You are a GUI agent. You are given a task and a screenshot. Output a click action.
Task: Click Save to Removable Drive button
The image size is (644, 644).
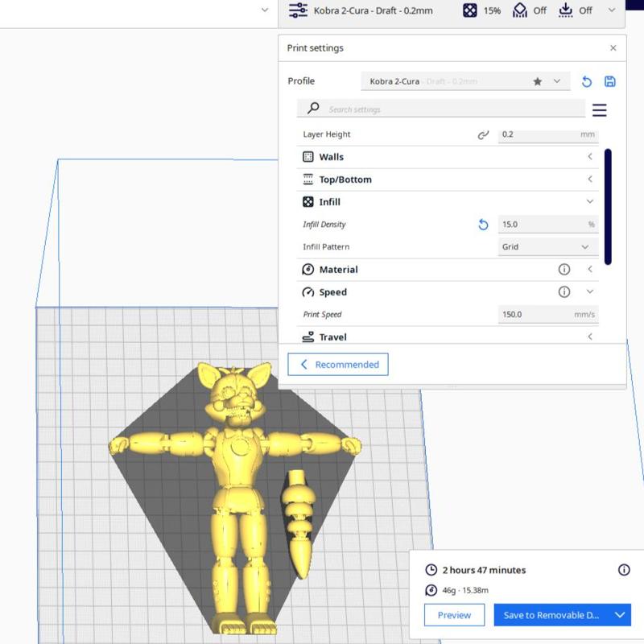coord(551,615)
